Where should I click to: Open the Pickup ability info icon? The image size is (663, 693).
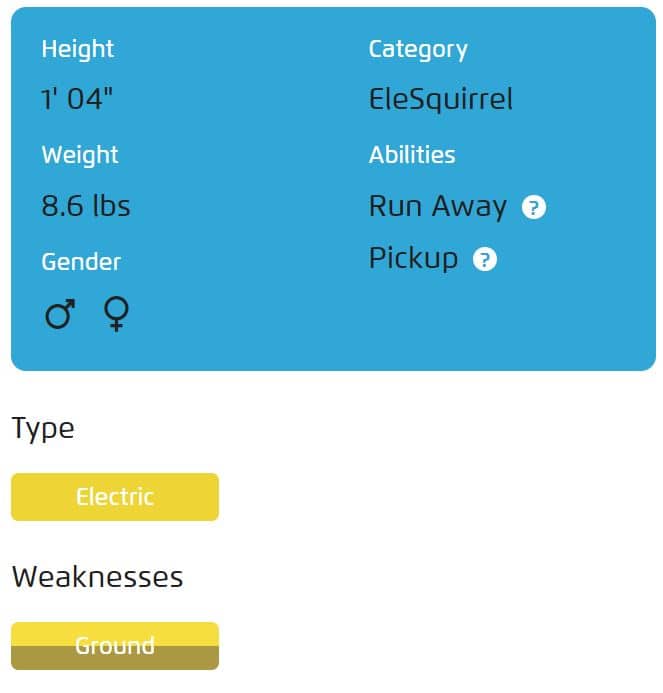tap(485, 259)
